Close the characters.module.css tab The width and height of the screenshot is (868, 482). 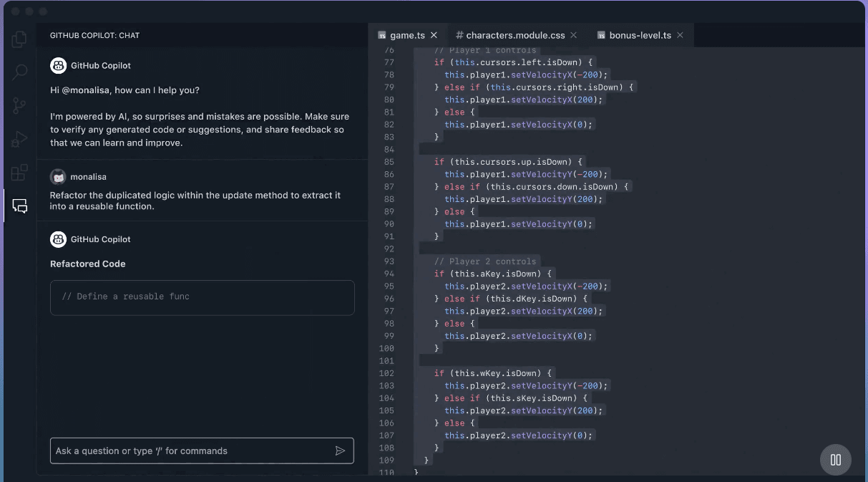(x=574, y=35)
